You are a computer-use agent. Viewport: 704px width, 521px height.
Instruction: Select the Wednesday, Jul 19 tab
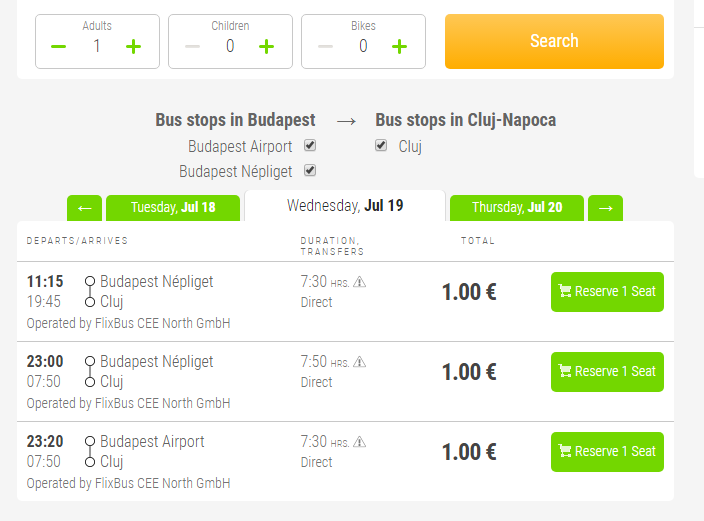coord(345,206)
